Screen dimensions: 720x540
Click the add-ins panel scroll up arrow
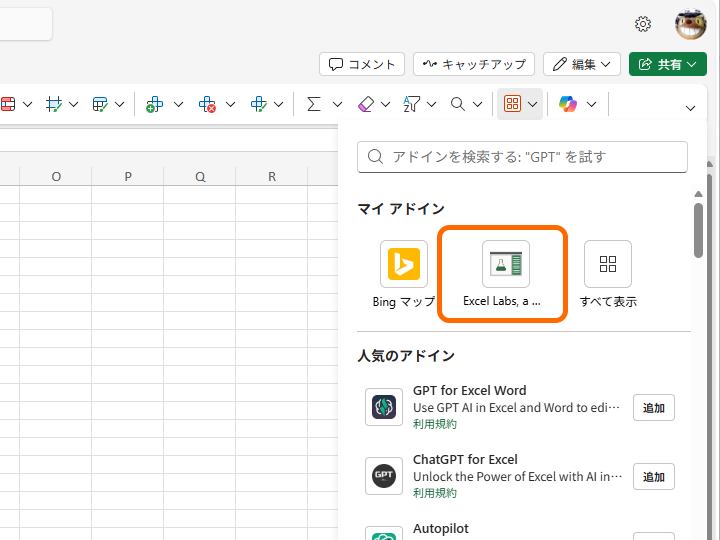tap(698, 194)
